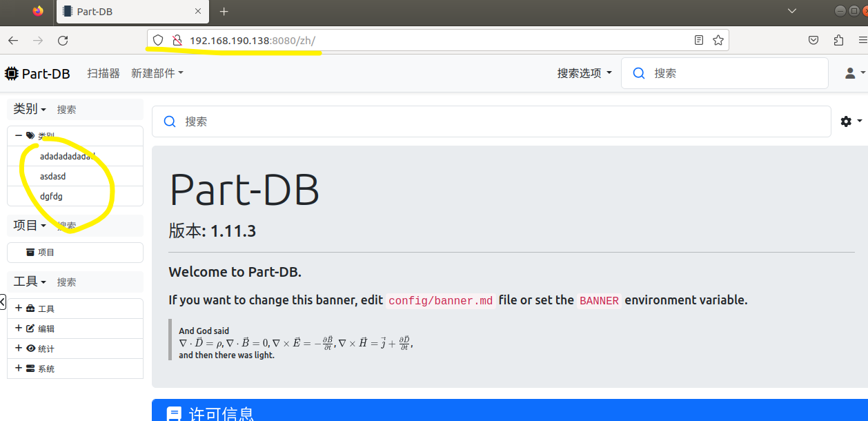Focus the 类别 sidebar search field
The width and height of the screenshot is (868, 421).
(x=97, y=109)
